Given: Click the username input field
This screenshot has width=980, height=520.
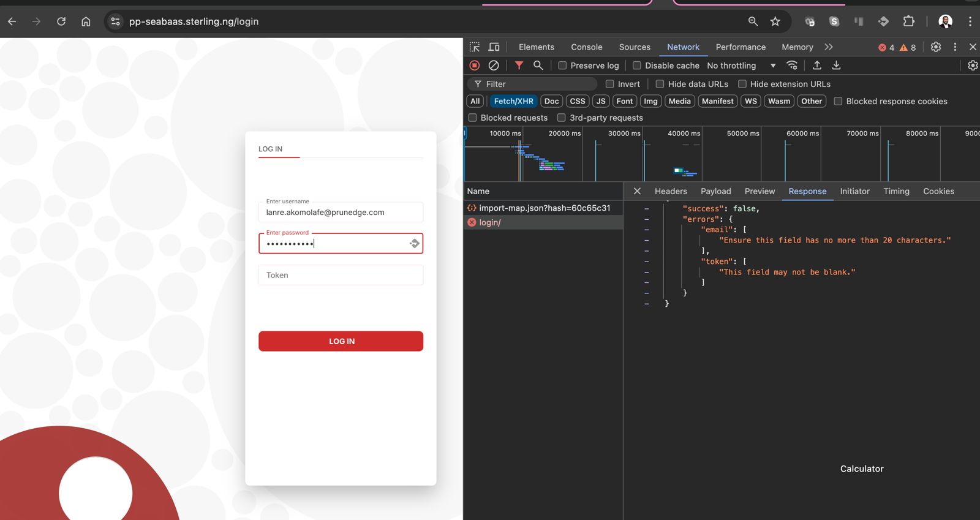Looking at the screenshot, I should click(x=341, y=212).
